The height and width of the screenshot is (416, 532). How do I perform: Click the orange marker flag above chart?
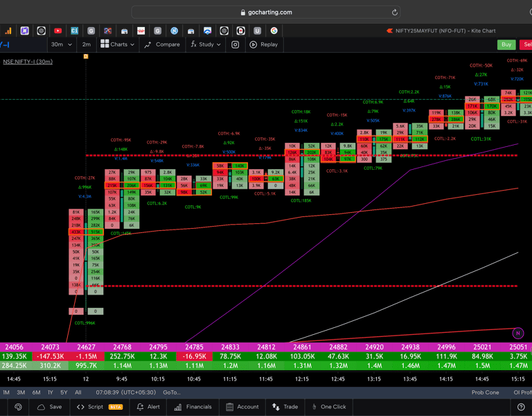(86, 56)
